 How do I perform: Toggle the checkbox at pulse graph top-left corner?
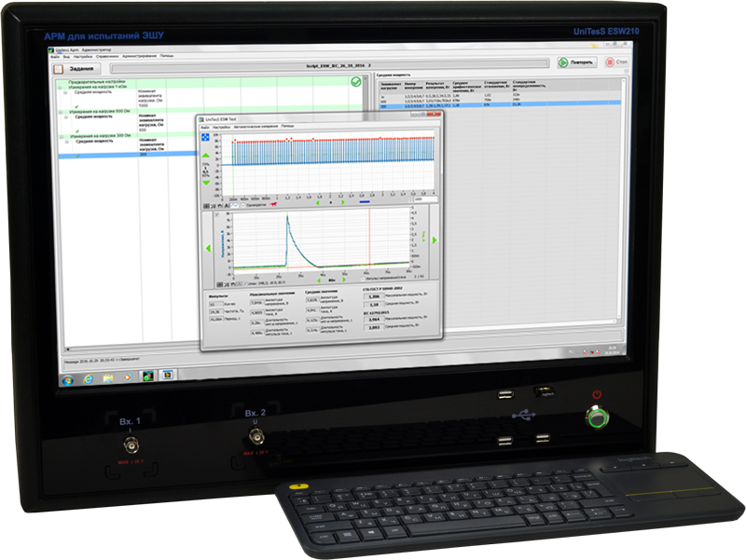point(216,213)
